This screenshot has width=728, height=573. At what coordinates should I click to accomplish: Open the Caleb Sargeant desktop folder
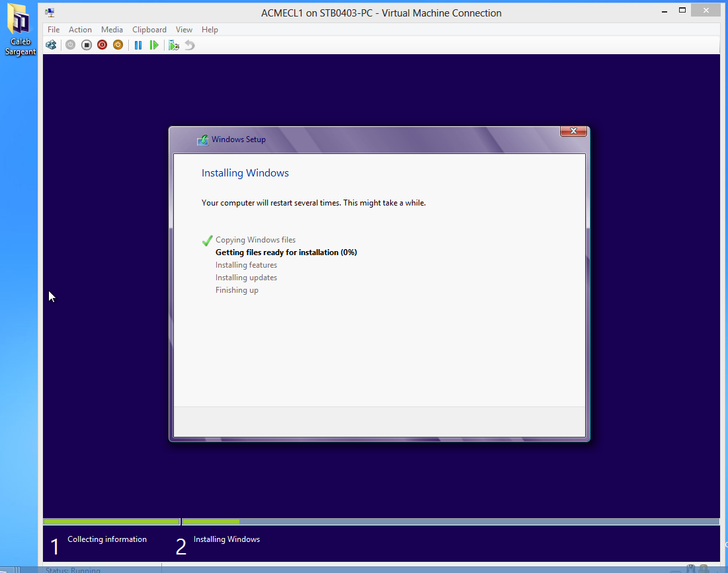coord(20,29)
